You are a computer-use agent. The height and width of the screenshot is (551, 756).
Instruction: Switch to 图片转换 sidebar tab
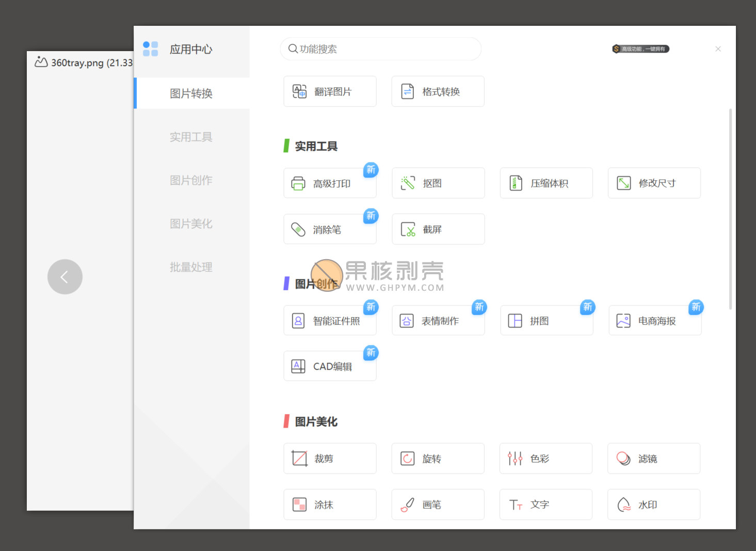191,93
